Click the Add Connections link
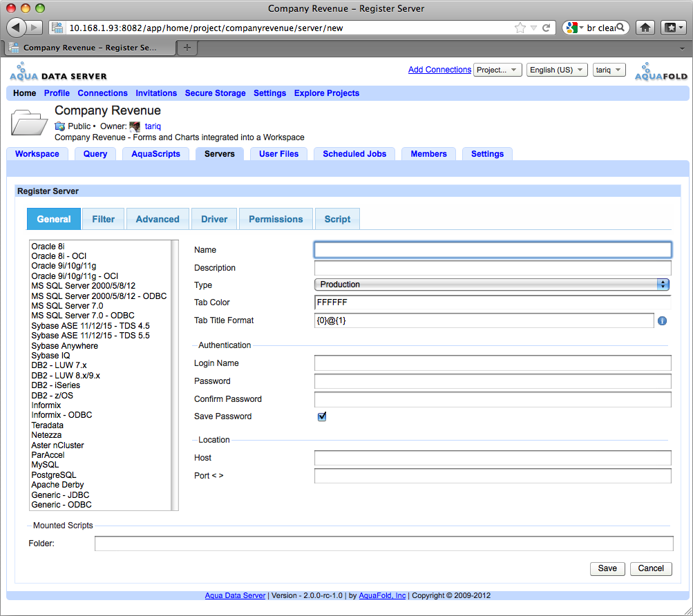 (x=439, y=69)
